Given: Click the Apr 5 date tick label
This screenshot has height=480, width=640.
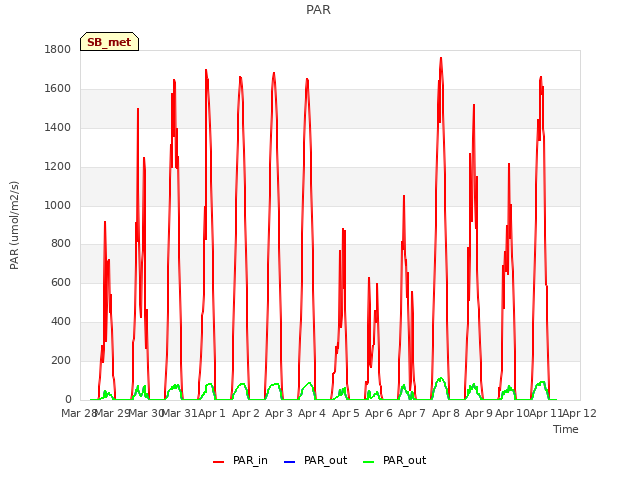Looking at the screenshot, I should point(346,413).
